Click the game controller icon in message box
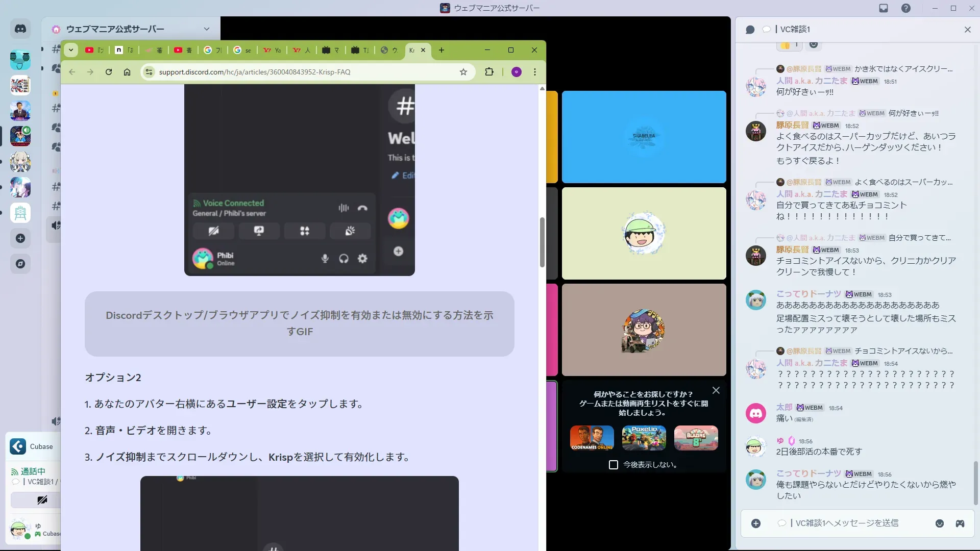This screenshot has width=980, height=551. [960, 523]
